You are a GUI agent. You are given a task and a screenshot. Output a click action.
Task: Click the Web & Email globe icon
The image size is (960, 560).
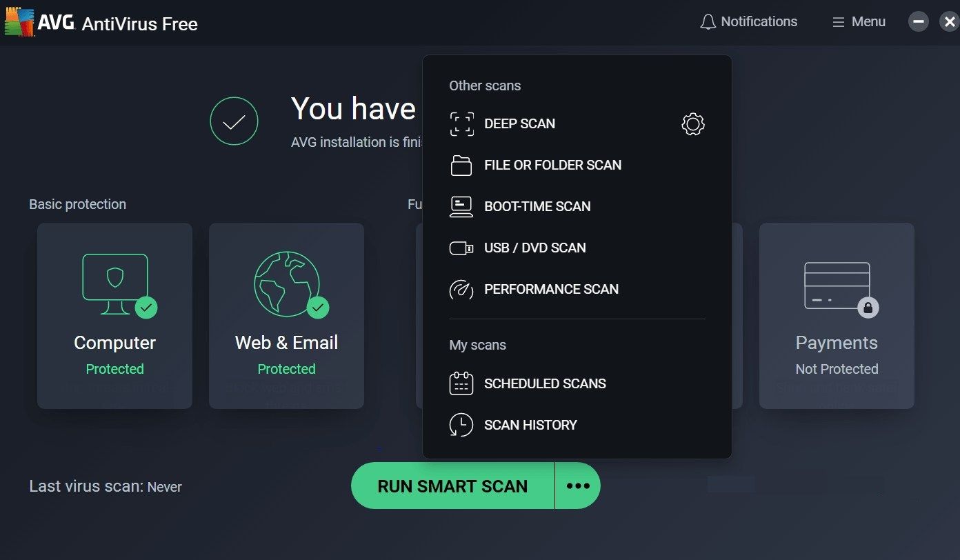[287, 283]
